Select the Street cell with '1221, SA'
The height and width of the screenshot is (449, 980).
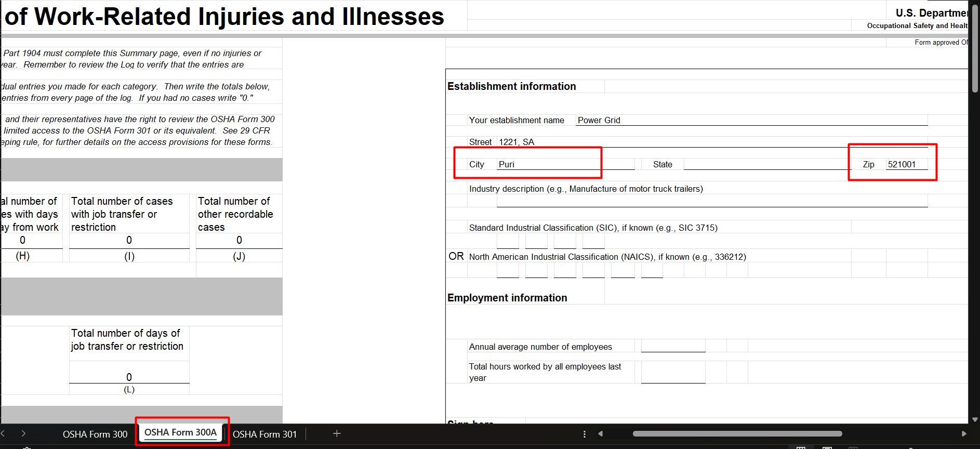[x=712, y=142]
